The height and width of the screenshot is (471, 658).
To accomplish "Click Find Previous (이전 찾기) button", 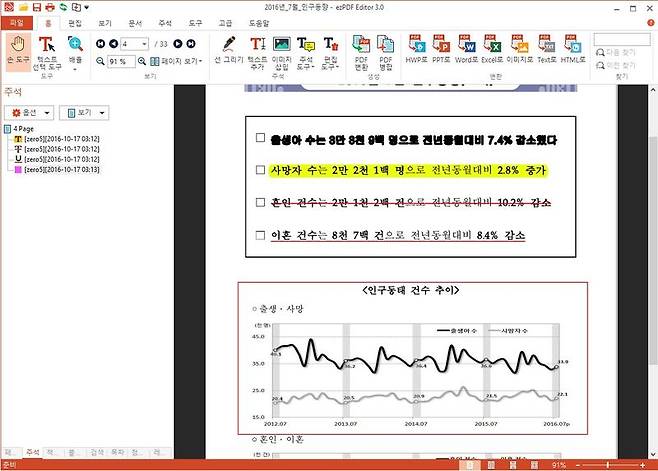I will [x=616, y=65].
